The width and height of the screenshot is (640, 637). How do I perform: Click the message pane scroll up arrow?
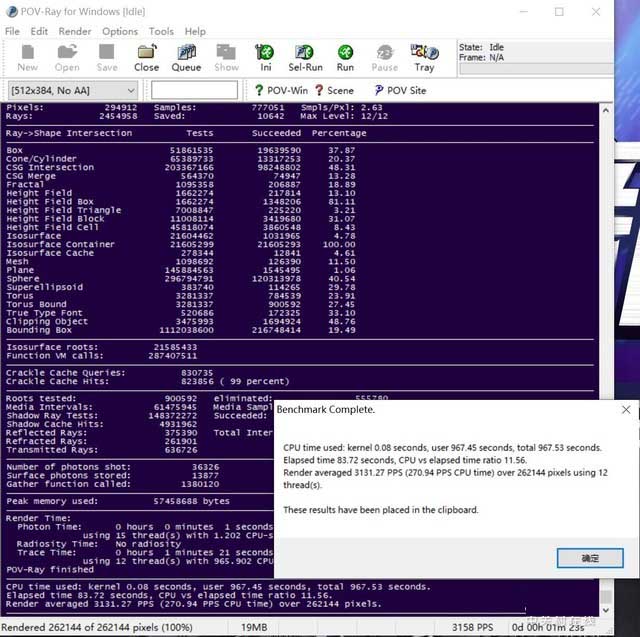(x=606, y=110)
